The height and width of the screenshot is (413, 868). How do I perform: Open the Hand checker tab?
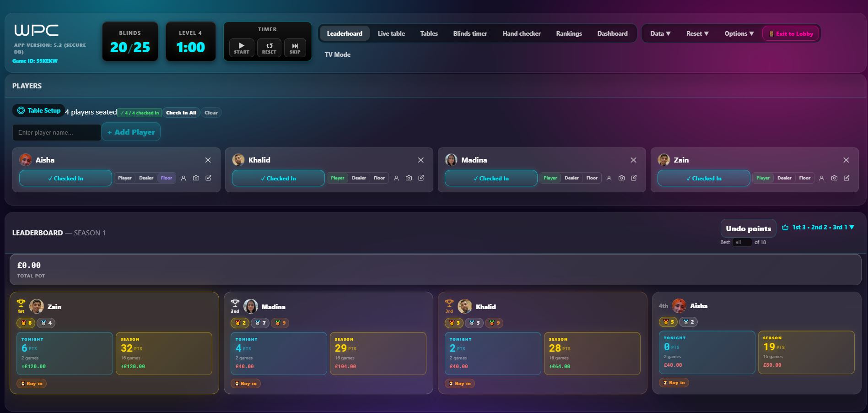coord(522,33)
